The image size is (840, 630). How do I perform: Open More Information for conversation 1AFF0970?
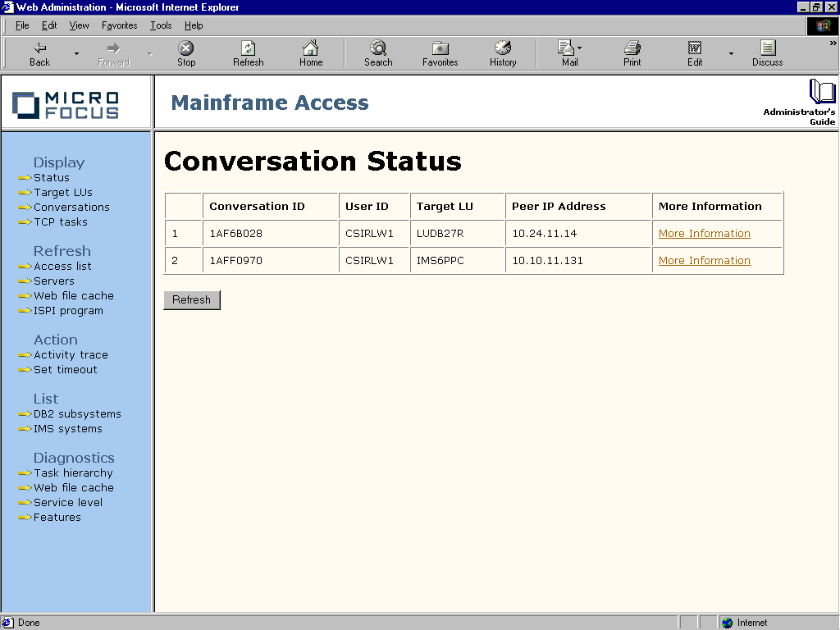click(704, 260)
